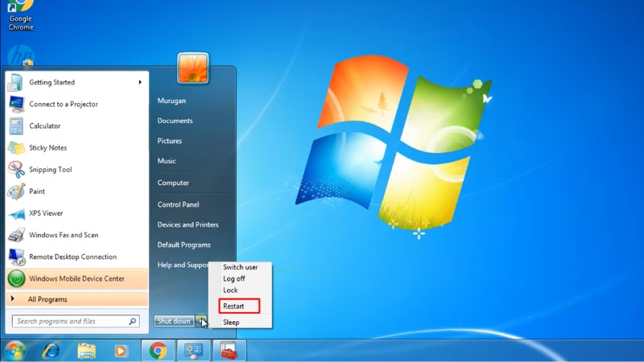Click the 'Snipping Tool' program label
644x362 pixels.
pyautogui.click(x=50, y=170)
